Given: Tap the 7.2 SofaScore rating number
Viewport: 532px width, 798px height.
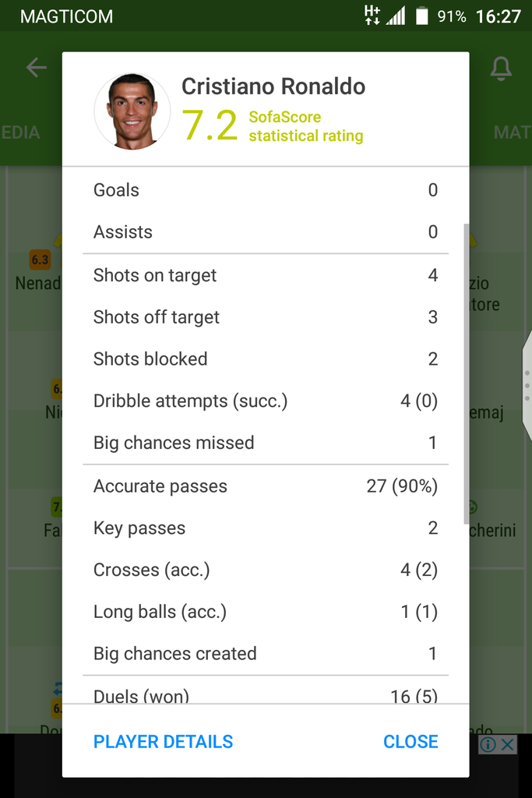Looking at the screenshot, I should click(210, 126).
